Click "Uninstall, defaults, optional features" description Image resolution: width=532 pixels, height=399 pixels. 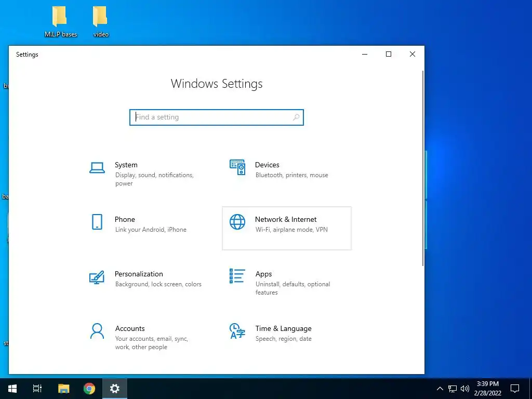[x=293, y=288]
